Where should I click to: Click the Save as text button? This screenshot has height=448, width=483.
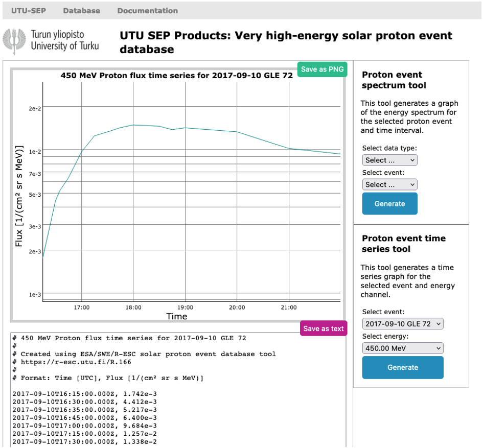[x=323, y=328]
